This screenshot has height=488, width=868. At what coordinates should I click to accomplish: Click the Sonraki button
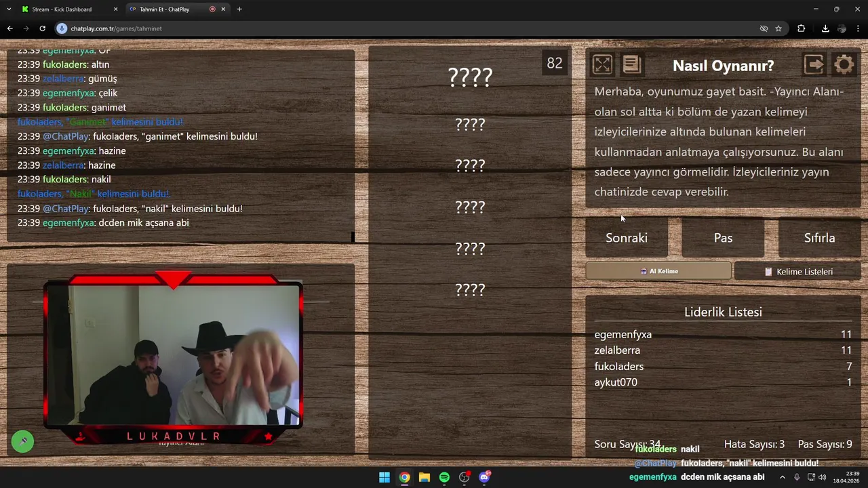[x=627, y=238]
